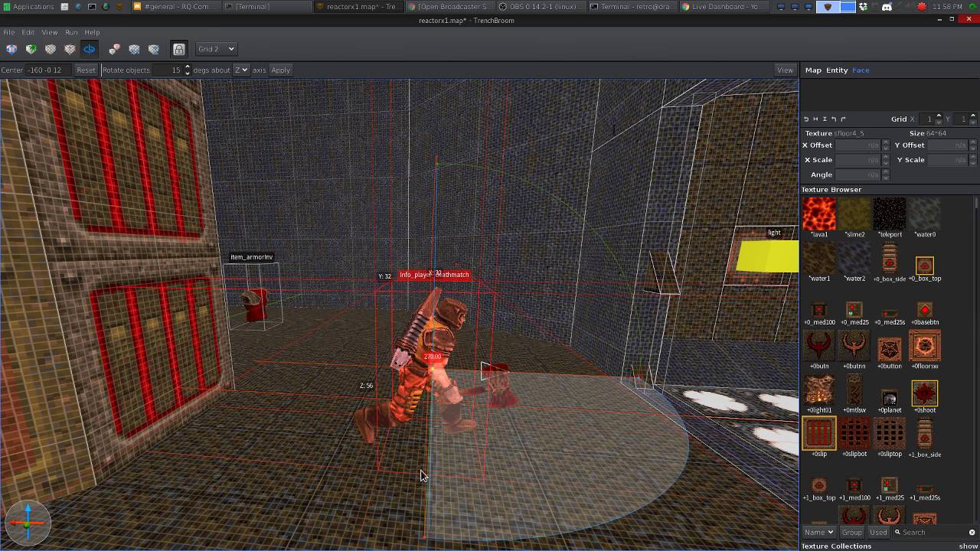The width and height of the screenshot is (980, 551).
Task: Click the info_player_deathmatch entity label
Action: [x=434, y=275]
